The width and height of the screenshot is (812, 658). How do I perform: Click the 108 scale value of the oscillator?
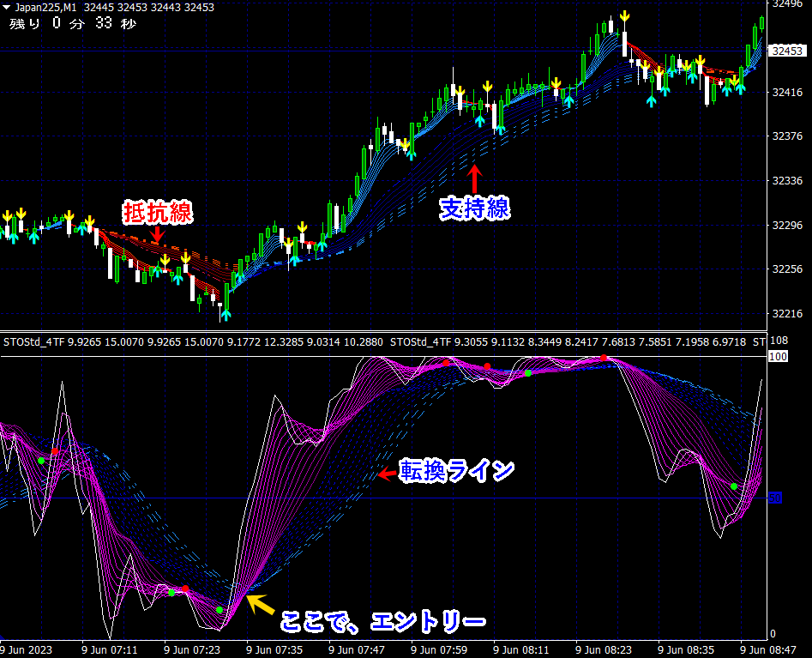pos(779,341)
